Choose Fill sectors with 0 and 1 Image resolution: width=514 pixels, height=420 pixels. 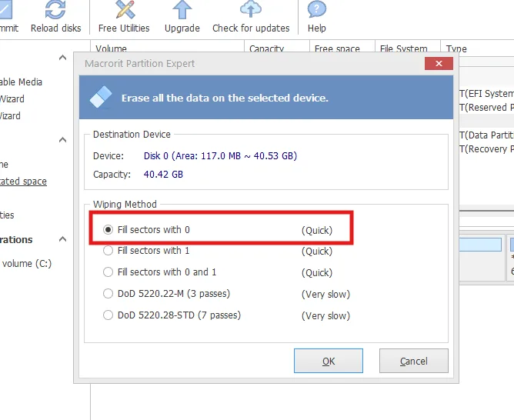pyautogui.click(x=108, y=272)
